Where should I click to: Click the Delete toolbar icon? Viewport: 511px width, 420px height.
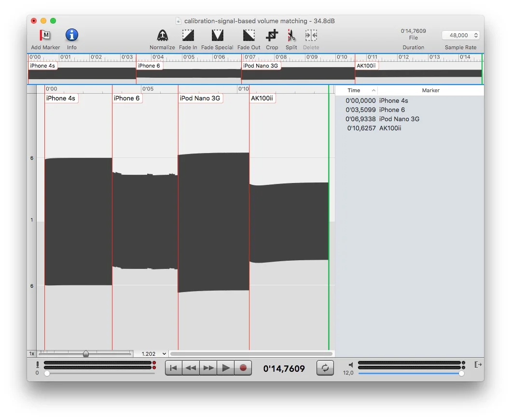click(311, 35)
